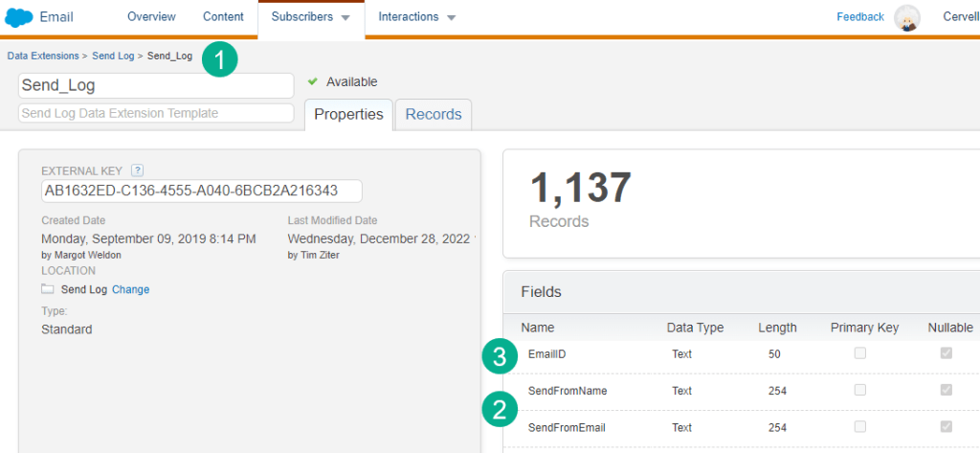This screenshot has height=453, width=980.
Task: Toggle Nullable checkbox for EmailID
Action: click(x=947, y=353)
